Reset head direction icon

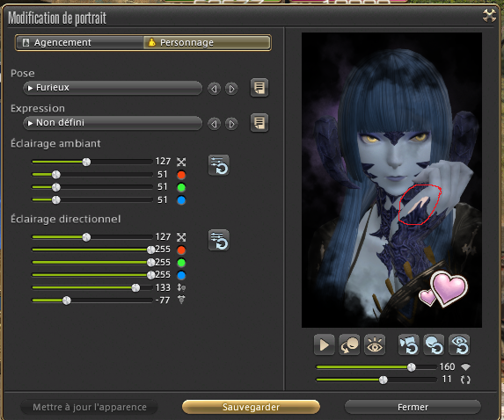pos(434,345)
